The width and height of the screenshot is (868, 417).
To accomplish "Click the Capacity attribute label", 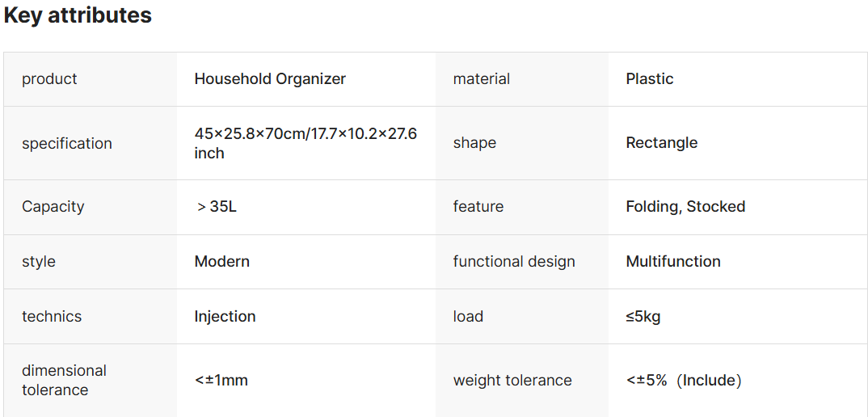I will click(53, 207).
